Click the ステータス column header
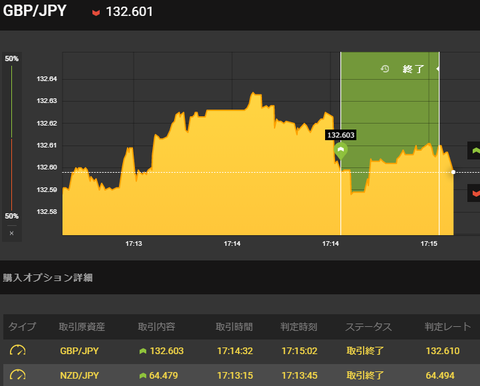480x386 pixels. click(368, 327)
